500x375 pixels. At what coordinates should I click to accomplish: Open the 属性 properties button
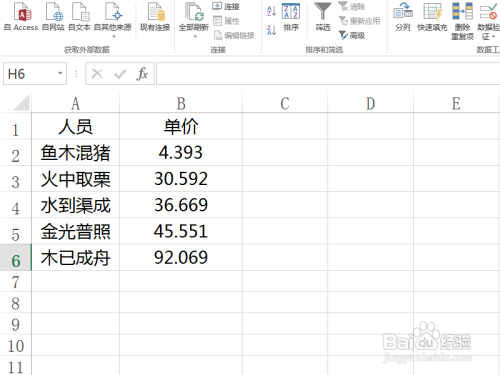click(x=226, y=21)
